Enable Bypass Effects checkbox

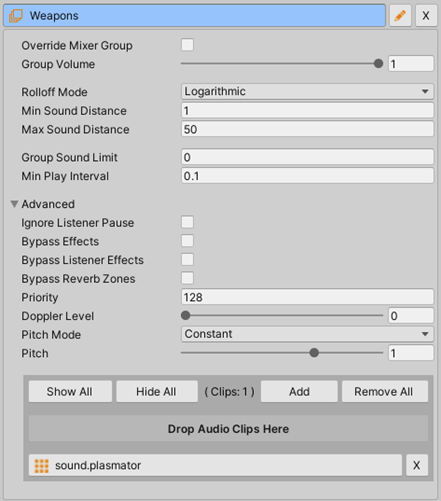[x=187, y=241]
